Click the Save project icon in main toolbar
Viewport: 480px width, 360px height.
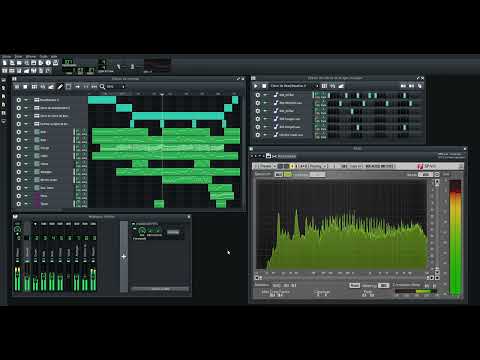coord(34,63)
